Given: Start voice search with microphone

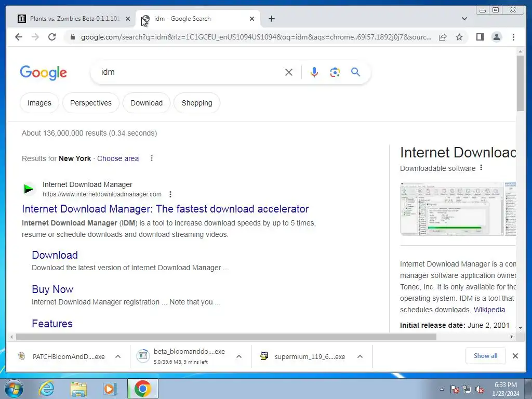Looking at the screenshot, I should point(314,72).
